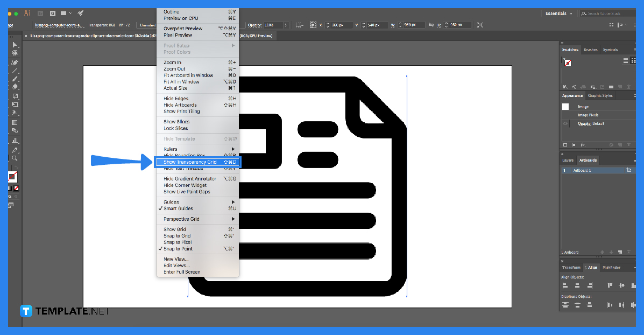Image resolution: width=644 pixels, height=335 pixels.
Task: Switch Swatches panel to list view icon
Action: click(626, 60)
